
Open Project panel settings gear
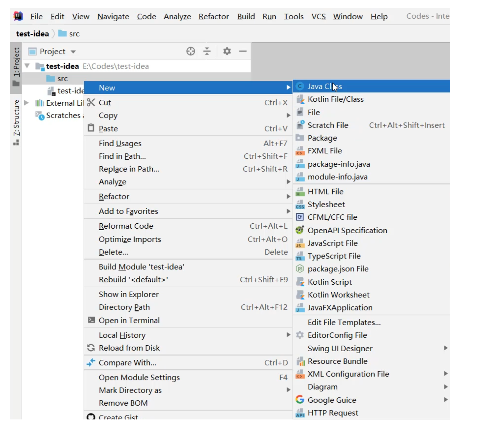227,51
